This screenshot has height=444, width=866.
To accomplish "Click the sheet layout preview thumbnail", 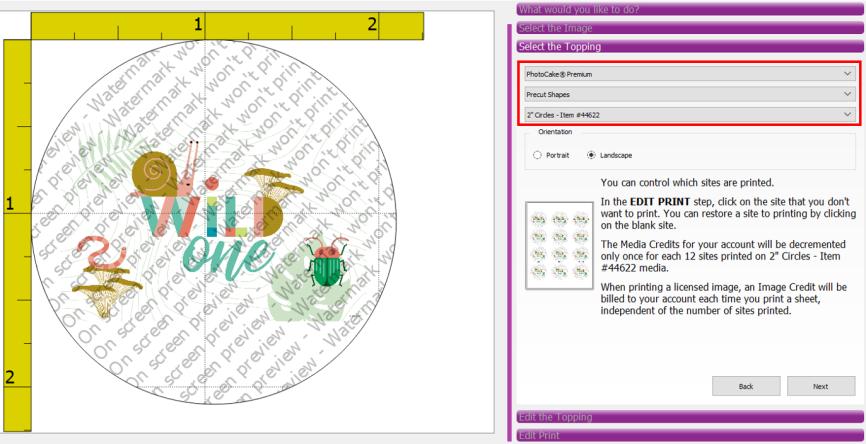I will (559, 245).
